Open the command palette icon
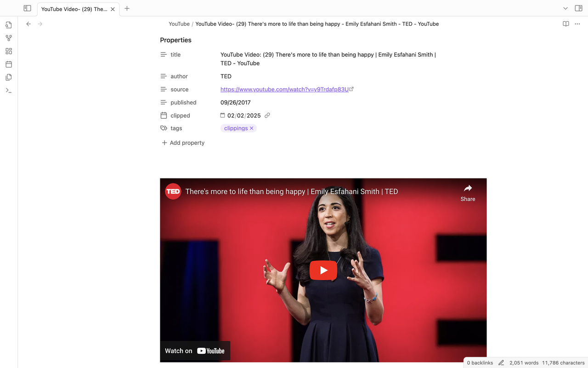Image resolution: width=588 pixels, height=368 pixels. [x=9, y=90]
